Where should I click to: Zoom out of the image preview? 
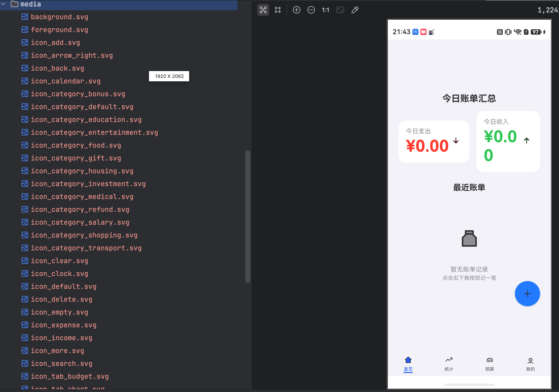[x=311, y=10]
